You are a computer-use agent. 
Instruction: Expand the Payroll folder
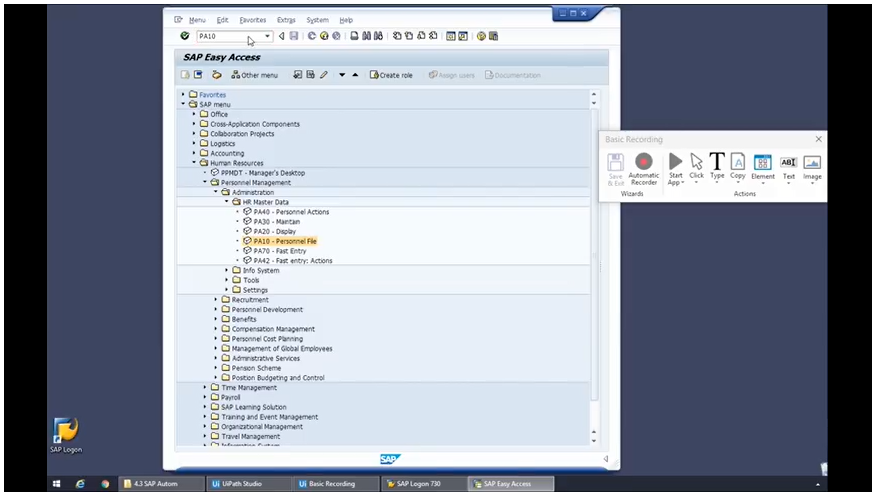(205, 397)
